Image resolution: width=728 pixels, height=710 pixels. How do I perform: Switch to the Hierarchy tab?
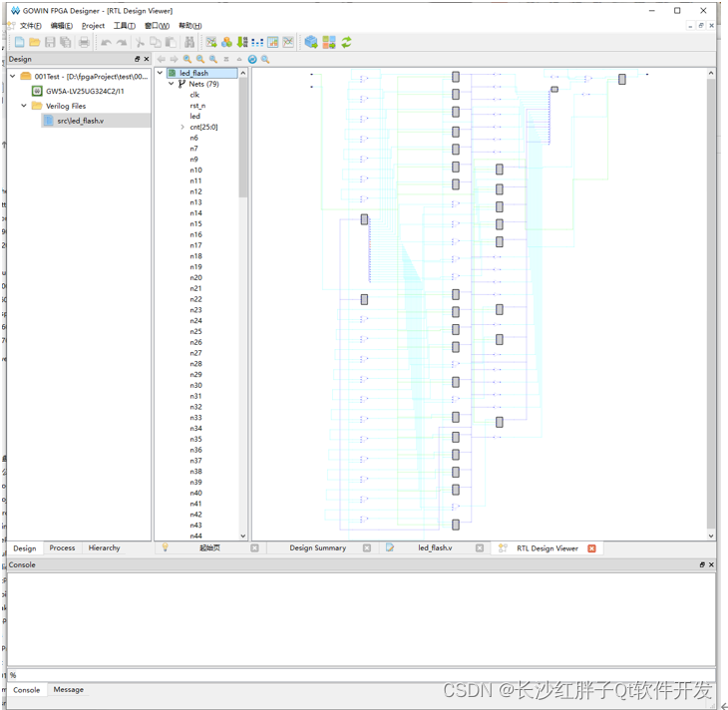click(x=104, y=547)
